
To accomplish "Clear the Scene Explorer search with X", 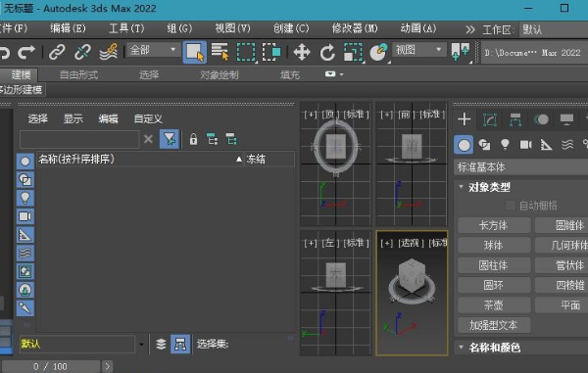I will tap(148, 139).
